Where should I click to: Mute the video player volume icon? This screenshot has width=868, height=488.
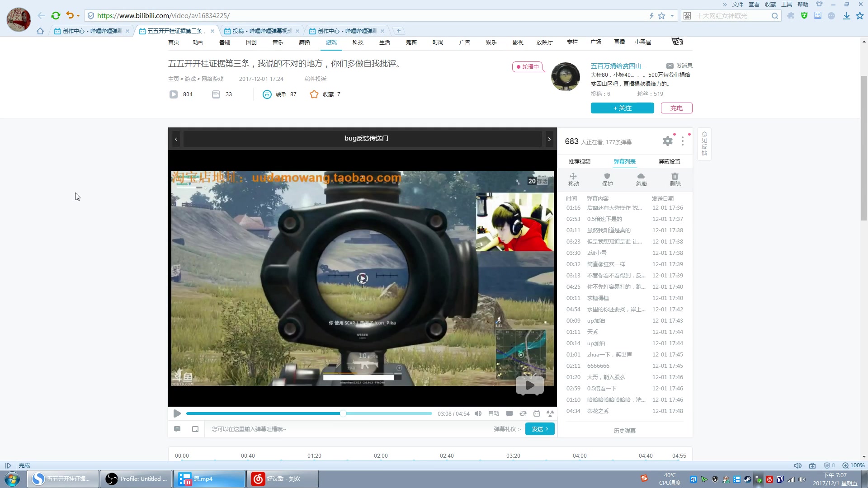pyautogui.click(x=478, y=413)
